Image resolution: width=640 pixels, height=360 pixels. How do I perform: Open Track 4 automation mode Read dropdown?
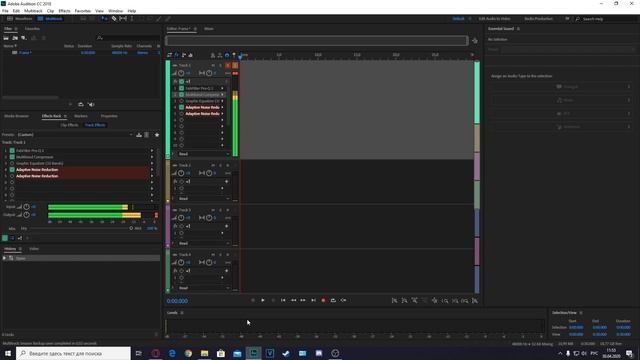(x=203, y=288)
